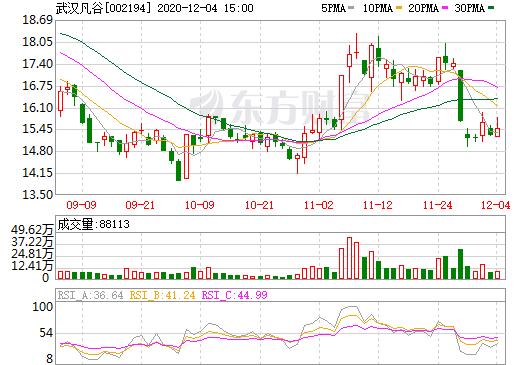Click the 武汉凡谷[002194] stock title
This screenshot has height=365, width=520.
coord(103,8)
